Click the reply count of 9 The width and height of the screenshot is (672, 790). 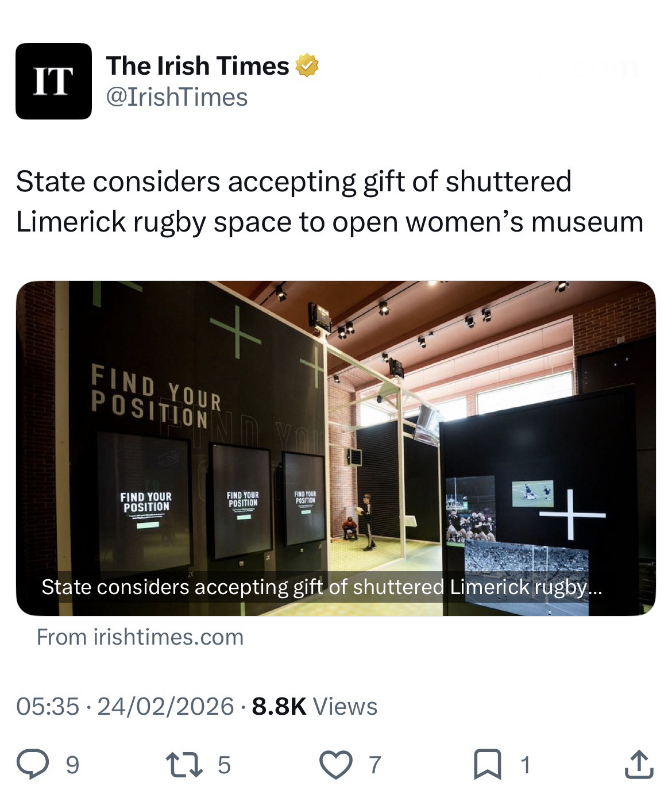click(x=72, y=765)
